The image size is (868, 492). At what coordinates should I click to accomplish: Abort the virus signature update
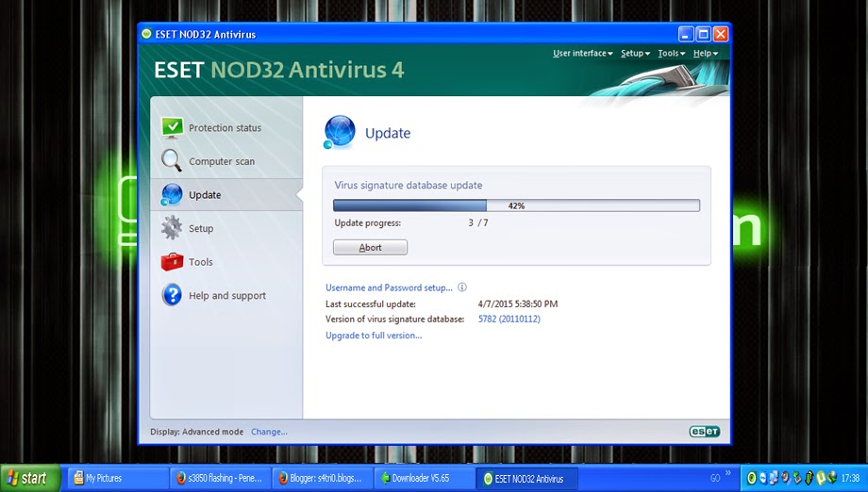tap(370, 247)
